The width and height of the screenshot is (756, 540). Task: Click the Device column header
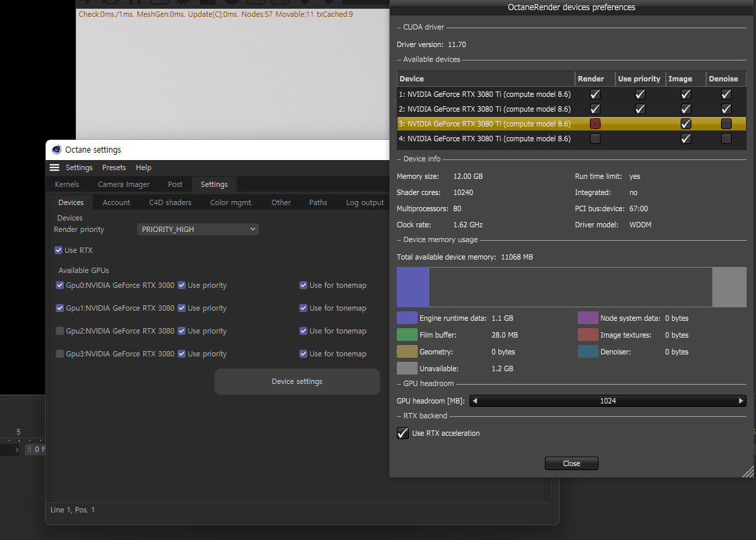pyautogui.click(x=486, y=79)
